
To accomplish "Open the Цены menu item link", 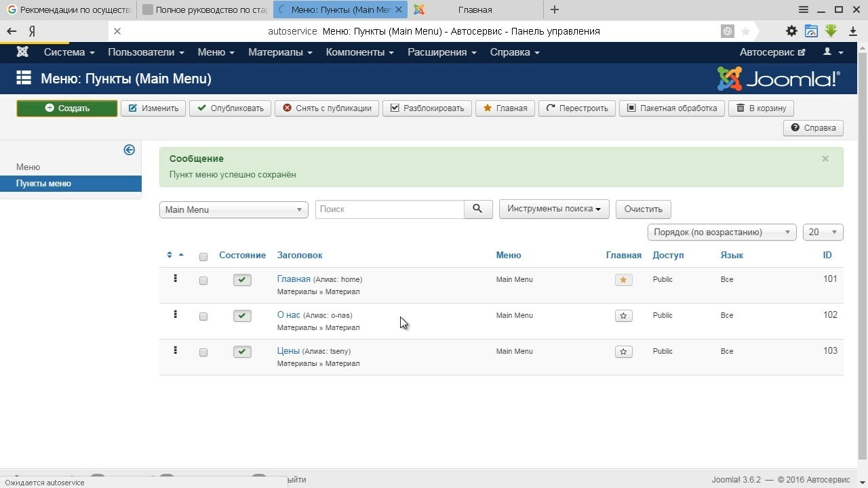I will (288, 351).
